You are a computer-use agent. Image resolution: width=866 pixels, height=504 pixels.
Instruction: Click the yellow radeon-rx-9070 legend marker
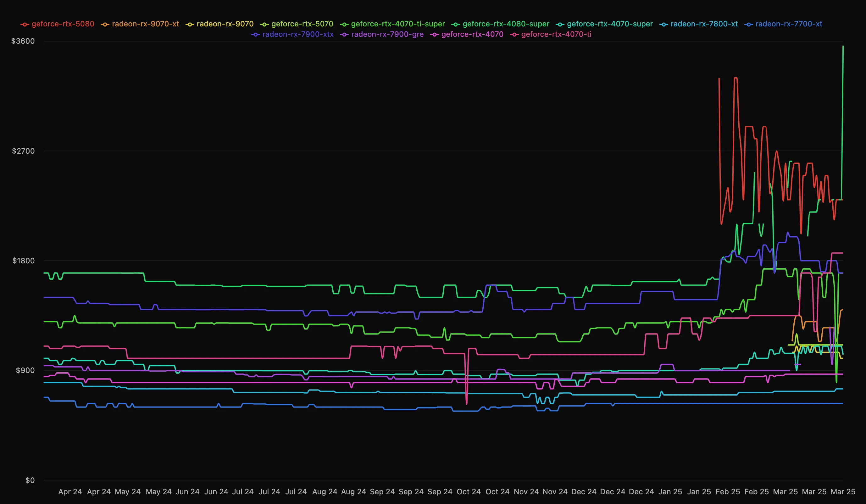point(190,24)
